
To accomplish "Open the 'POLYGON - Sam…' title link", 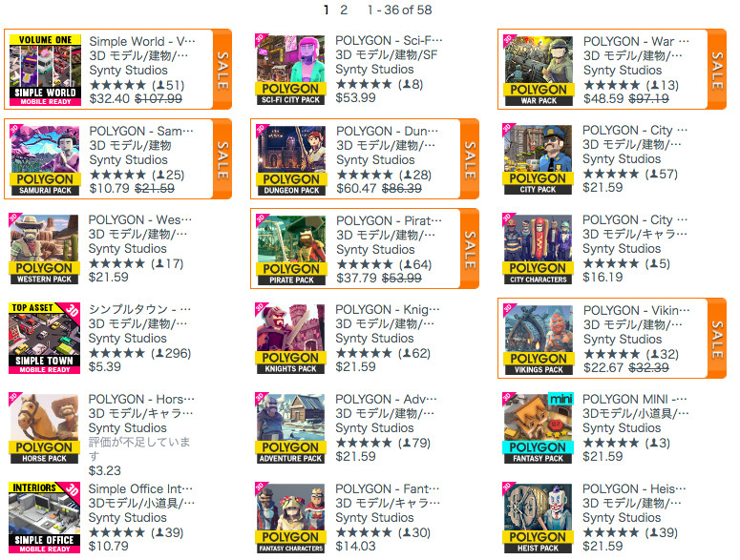I will tap(141, 131).
